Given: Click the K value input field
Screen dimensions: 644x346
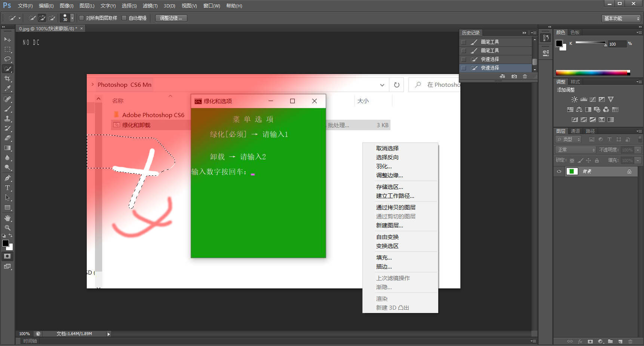Looking at the screenshot, I should [617, 44].
